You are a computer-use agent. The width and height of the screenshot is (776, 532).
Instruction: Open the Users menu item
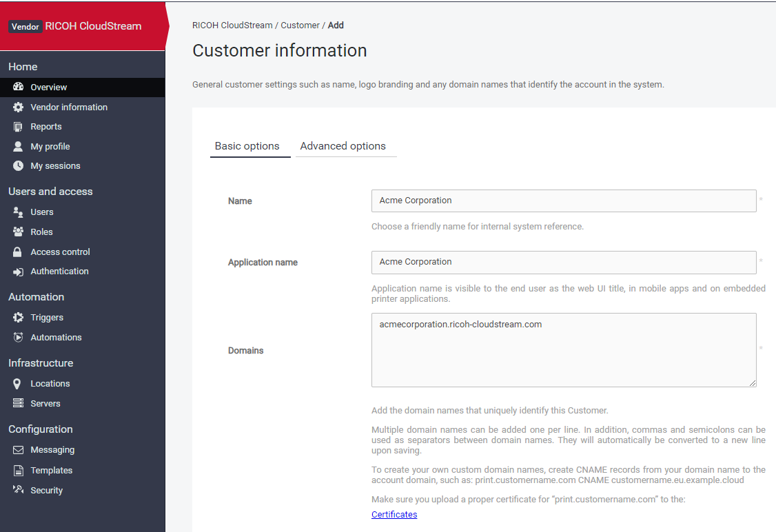click(42, 212)
